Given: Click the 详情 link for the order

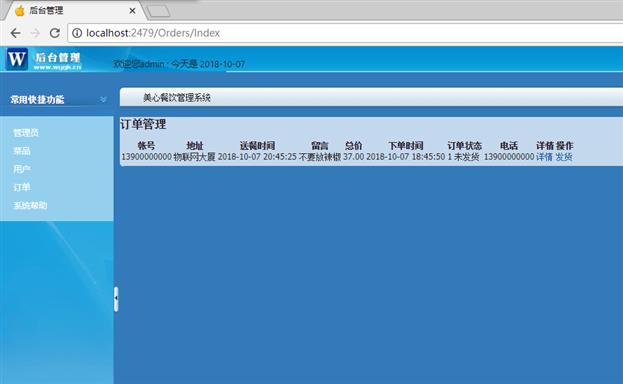Looking at the screenshot, I should pos(544,157).
